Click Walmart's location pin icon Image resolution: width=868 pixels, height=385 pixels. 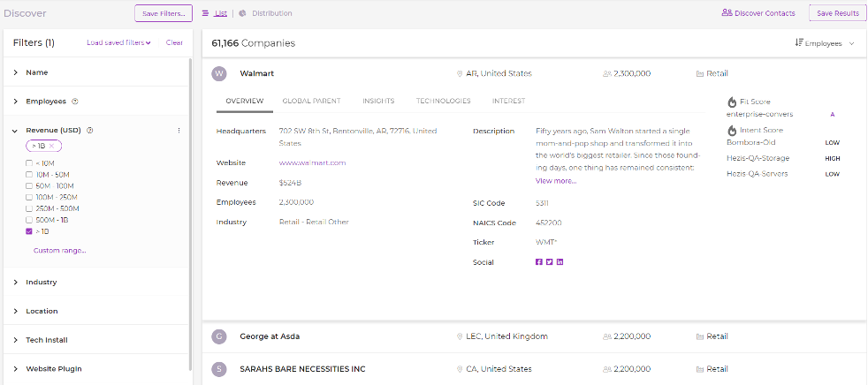[x=460, y=73]
